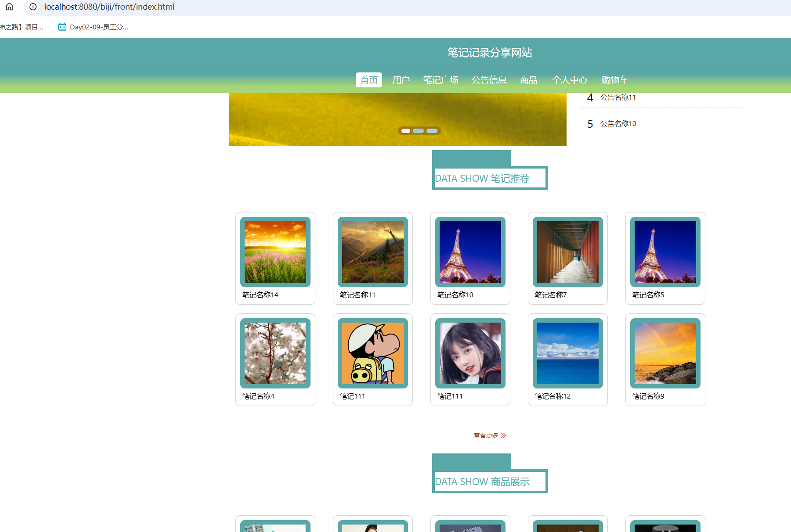791x532 pixels.
Task: Open the 笔记名称10 Eiffel Tower thumbnail
Action: (x=470, y=252)
